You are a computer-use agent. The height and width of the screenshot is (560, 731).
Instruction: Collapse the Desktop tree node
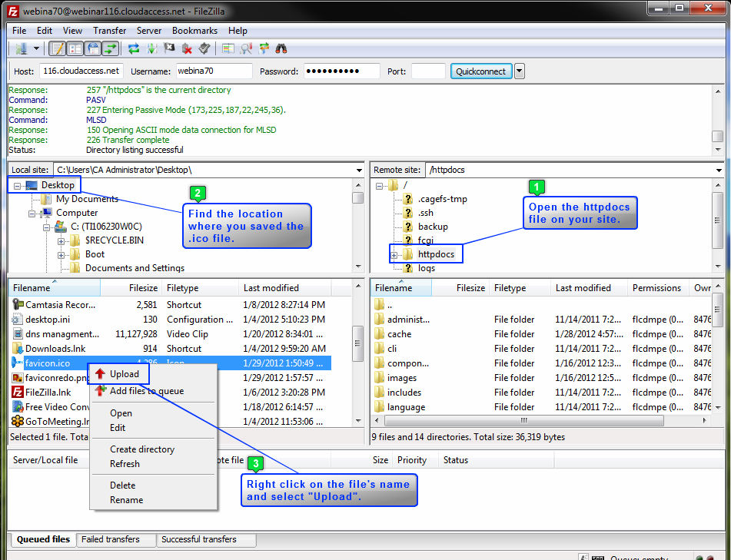pyautogui.click(x=17, y=186)
